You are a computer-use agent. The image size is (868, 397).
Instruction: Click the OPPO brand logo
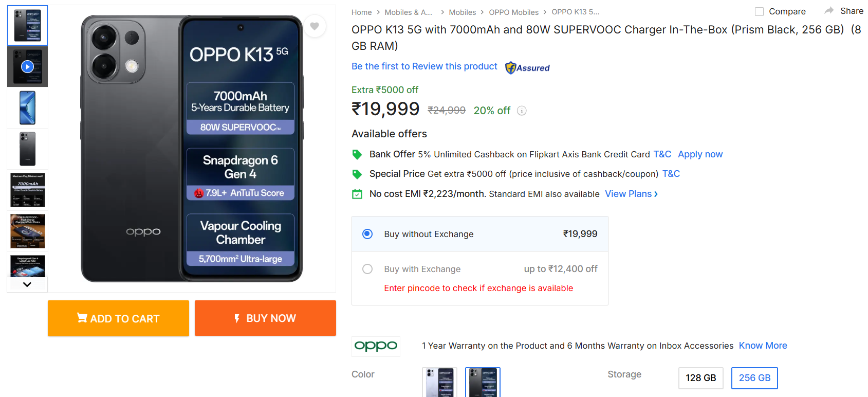[376, 346]
